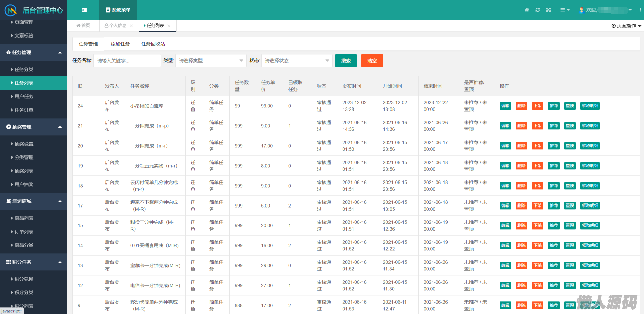Open the 类型 dropdown (请选择类型)

(211, 61)
